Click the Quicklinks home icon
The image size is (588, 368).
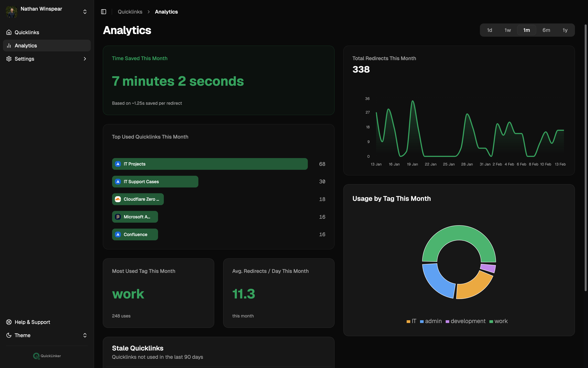click(x=9, y=32)
